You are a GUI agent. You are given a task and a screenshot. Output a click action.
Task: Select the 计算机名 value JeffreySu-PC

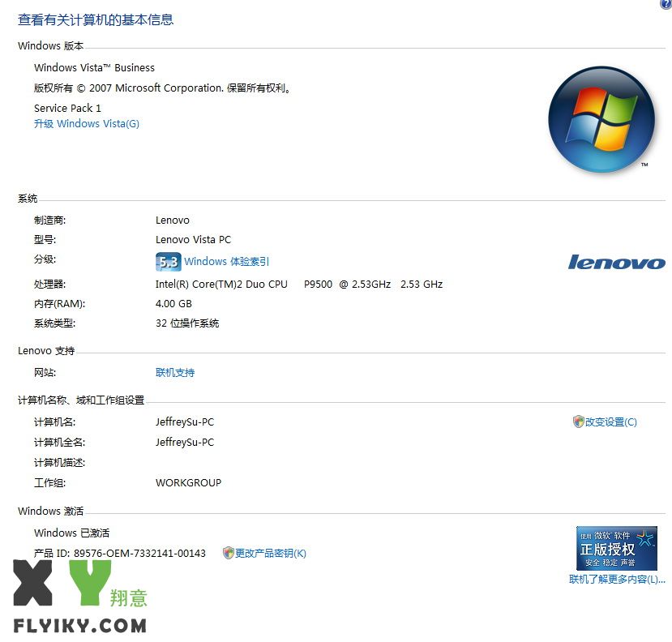(x=185, y=422)
